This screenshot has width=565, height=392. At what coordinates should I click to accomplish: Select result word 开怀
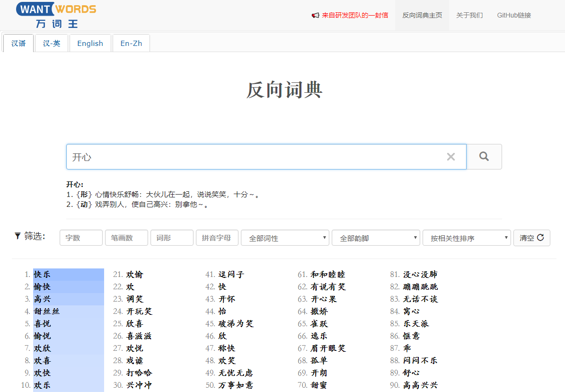227,299
